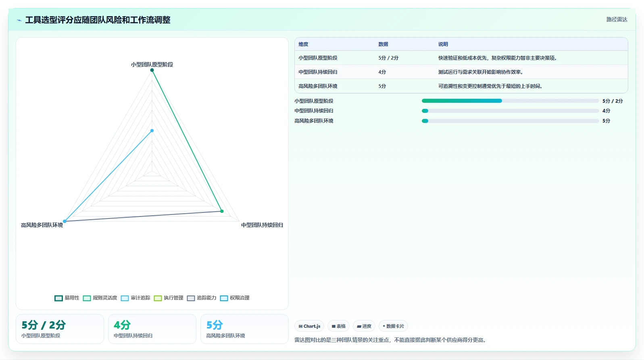Click the 表格 tag chip
Viewport: 644px width, 360px height.
point(338,326)
